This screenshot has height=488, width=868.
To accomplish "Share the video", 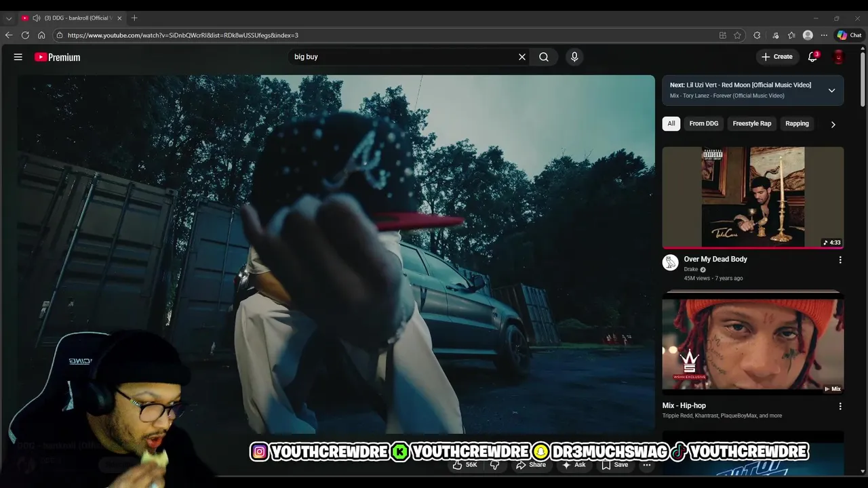I will pyautogui.click(x=531, y=465).
